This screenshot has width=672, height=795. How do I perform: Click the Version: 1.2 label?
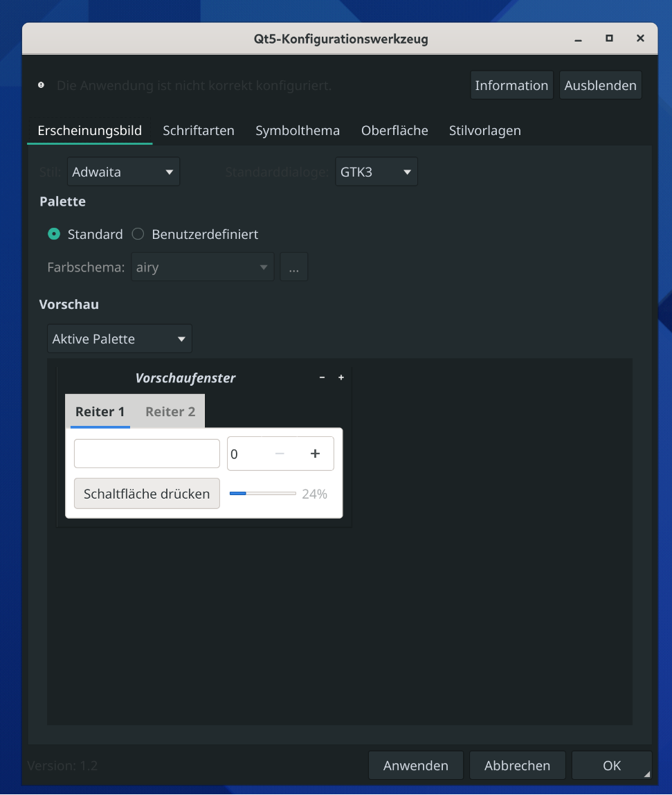pyautogui.click(x=62, y=765)
